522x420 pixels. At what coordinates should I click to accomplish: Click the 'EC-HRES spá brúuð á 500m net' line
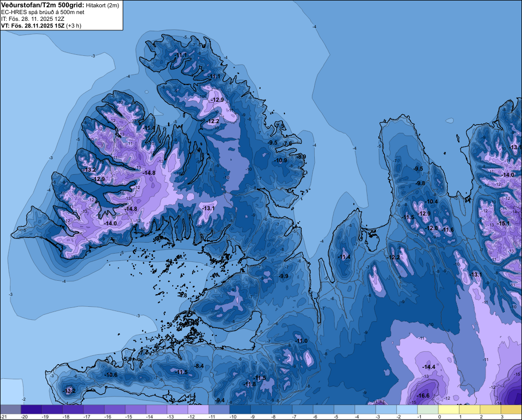point(43,13)
